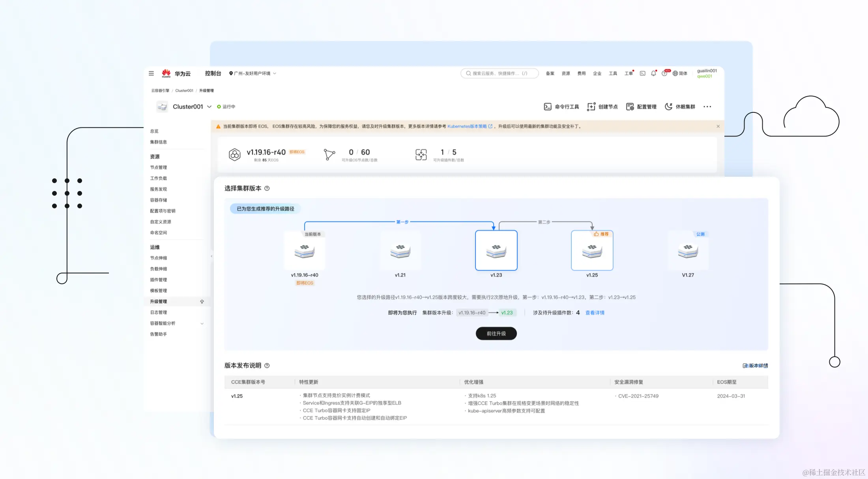Screen dimensions: 868x479
Task: Click help icon beside 选择集群版本
Action: pyautogui.click(x=267, y=189)
